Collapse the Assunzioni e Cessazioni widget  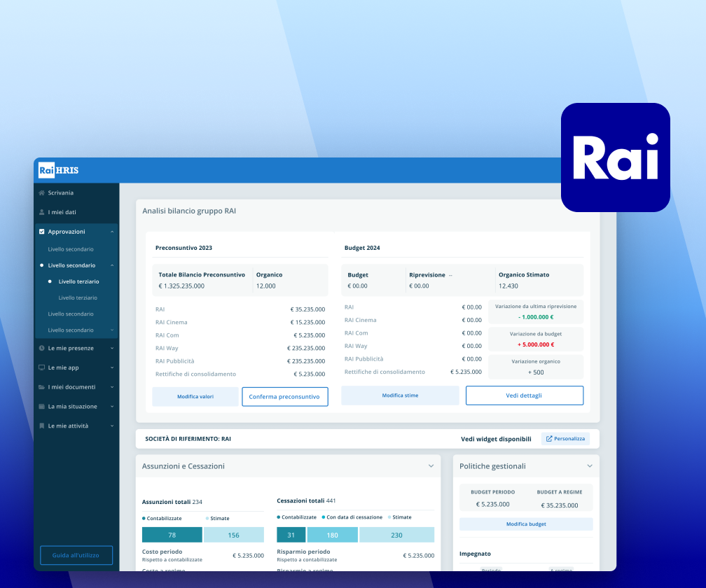pos(431,466)
